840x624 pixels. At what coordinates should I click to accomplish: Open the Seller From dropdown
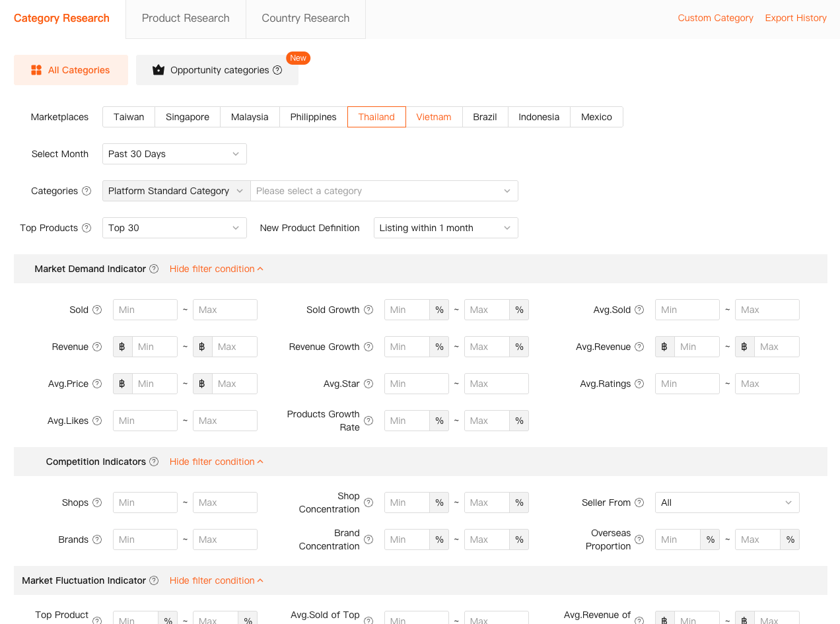[x=726, y=503]
